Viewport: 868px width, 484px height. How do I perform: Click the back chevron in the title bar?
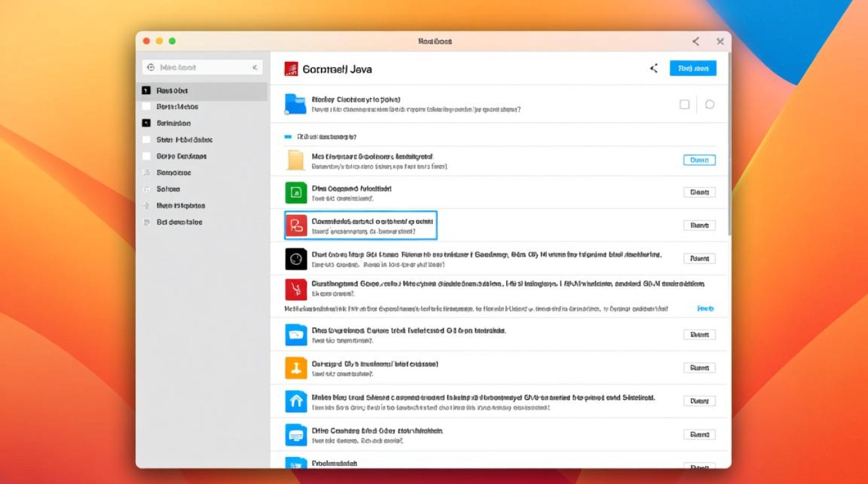(x=696, y=41)
